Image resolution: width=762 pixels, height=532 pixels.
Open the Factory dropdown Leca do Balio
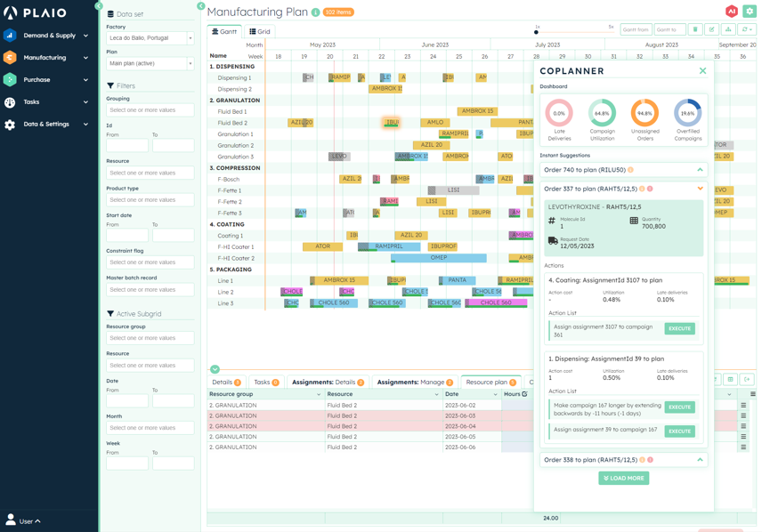[x=150, y=38]
